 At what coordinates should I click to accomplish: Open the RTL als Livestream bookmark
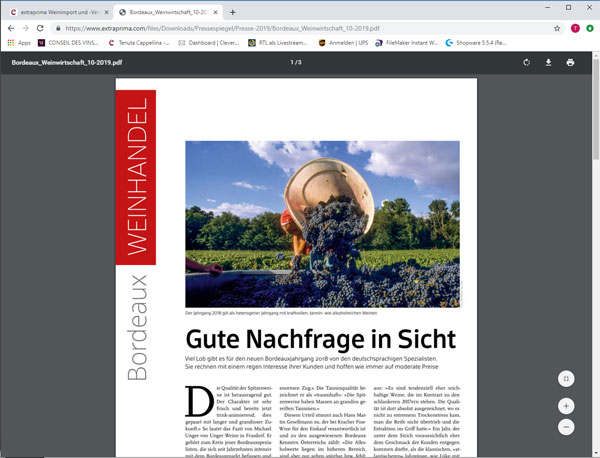[x=278, y=43]
